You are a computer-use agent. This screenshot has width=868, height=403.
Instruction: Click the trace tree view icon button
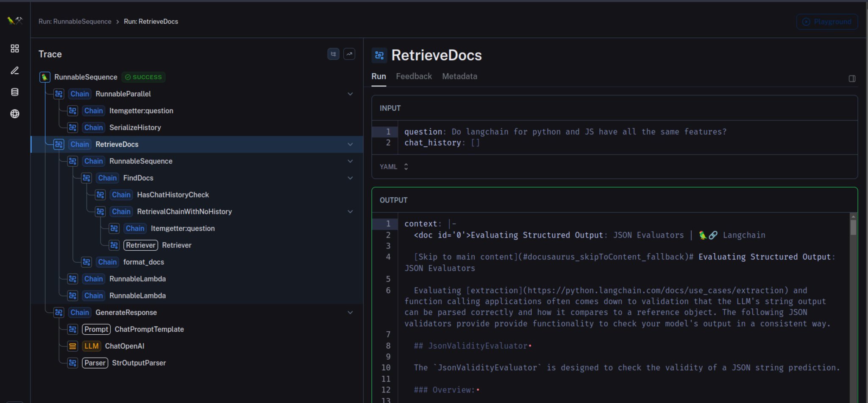pos(333,54)
